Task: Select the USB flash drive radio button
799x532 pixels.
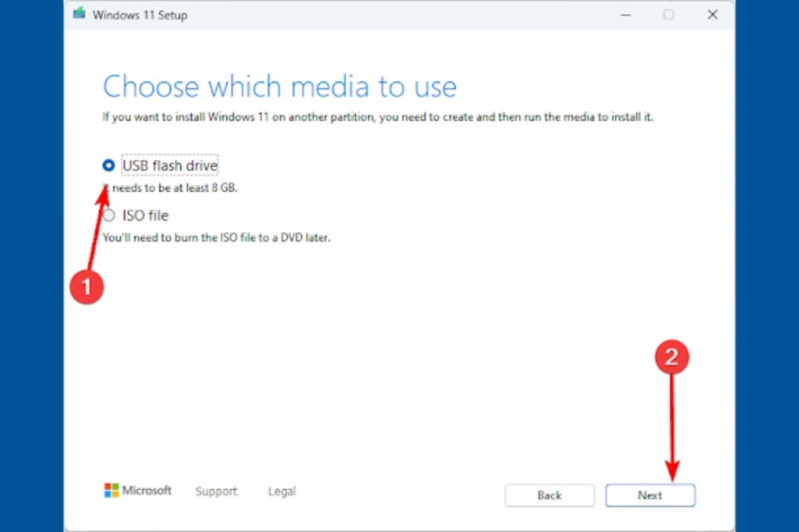Action: click(x=109, y=165)
